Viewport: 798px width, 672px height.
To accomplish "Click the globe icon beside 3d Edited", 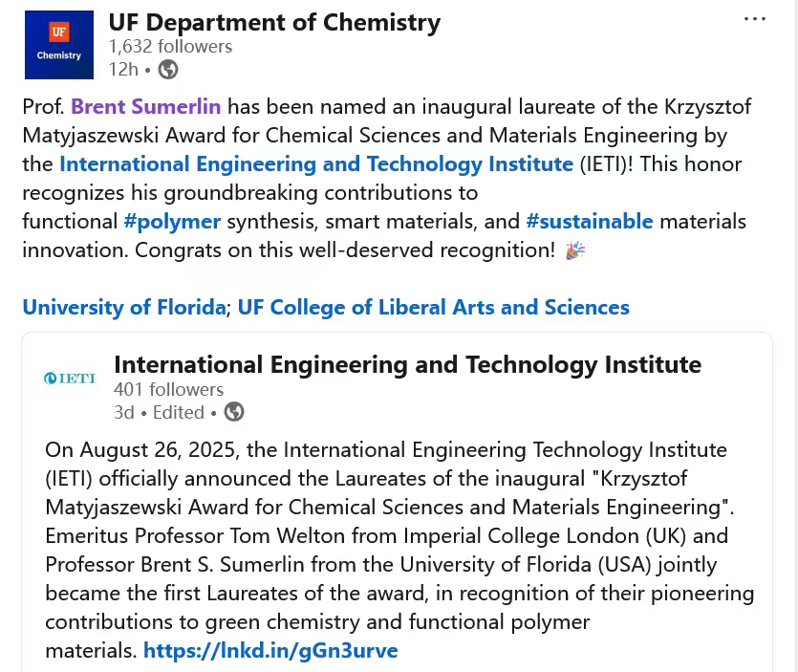I will (234, 412).
